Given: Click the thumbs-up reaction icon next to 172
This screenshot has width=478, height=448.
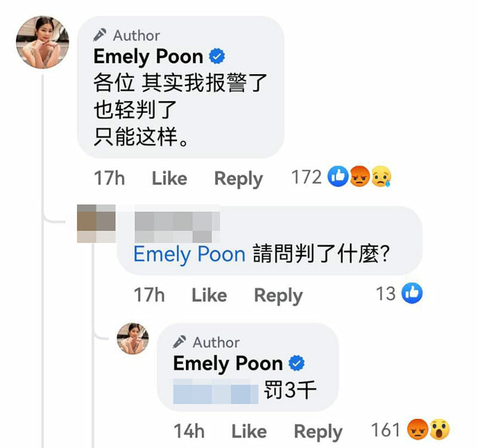Looking at the screenshot, I should point(338,176).
